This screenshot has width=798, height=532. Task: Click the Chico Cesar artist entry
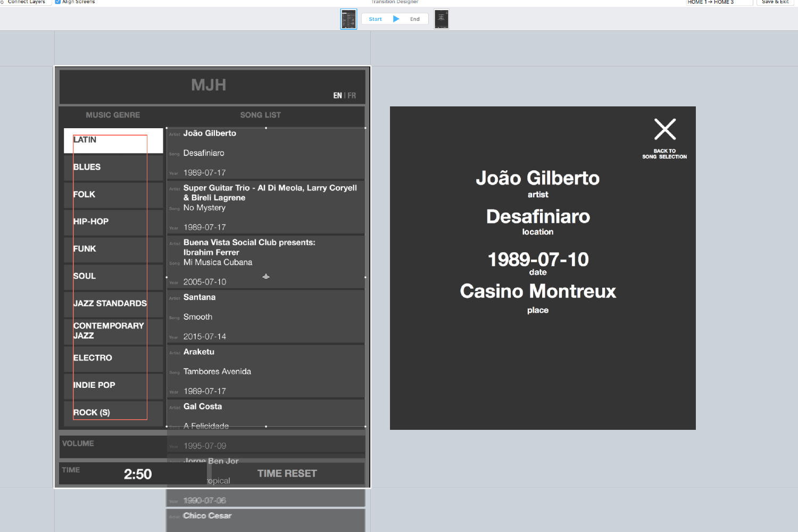pyautogui.click(x=207, y=516)
